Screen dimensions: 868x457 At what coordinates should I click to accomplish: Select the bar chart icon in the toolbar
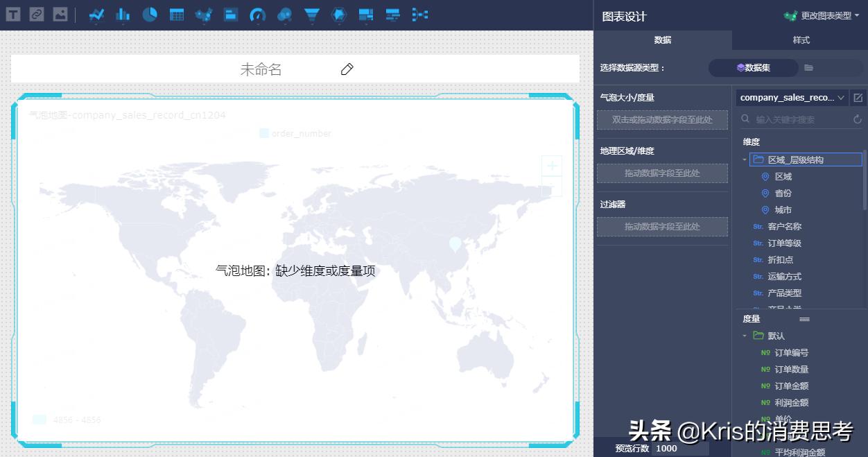[x=123, y=15]
